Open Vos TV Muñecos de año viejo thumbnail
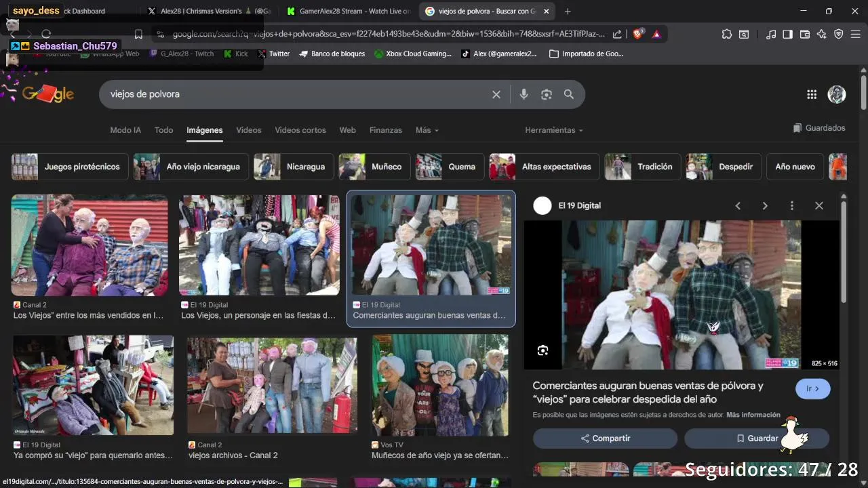The width and height of the screenshot is (868, 488). 441,385
